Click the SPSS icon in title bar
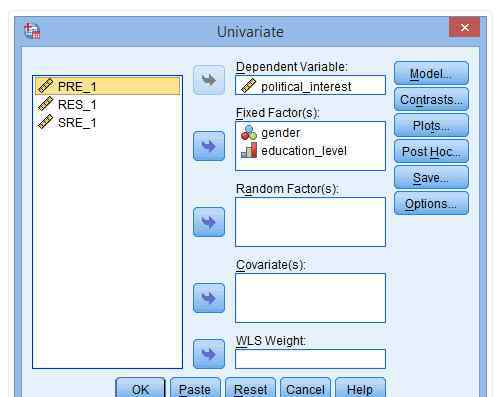This screenshot has width=503, height=397. coord(32,31)
